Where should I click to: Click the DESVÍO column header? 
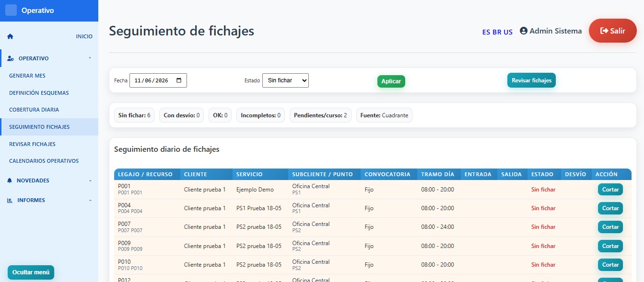click(x=576, y=174)
